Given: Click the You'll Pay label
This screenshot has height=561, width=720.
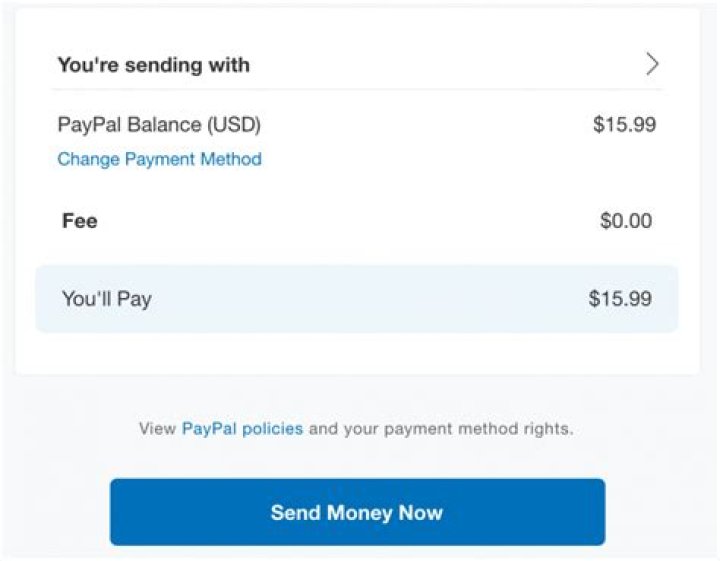Looking at the screenshot, I should click(106, 298).
